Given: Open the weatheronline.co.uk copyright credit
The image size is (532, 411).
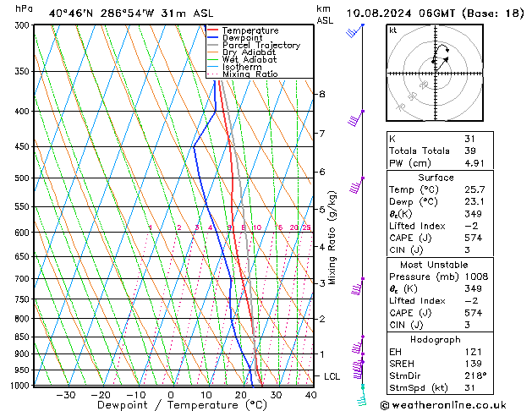Looking at the screenshot, I should [x=443, y=405].
